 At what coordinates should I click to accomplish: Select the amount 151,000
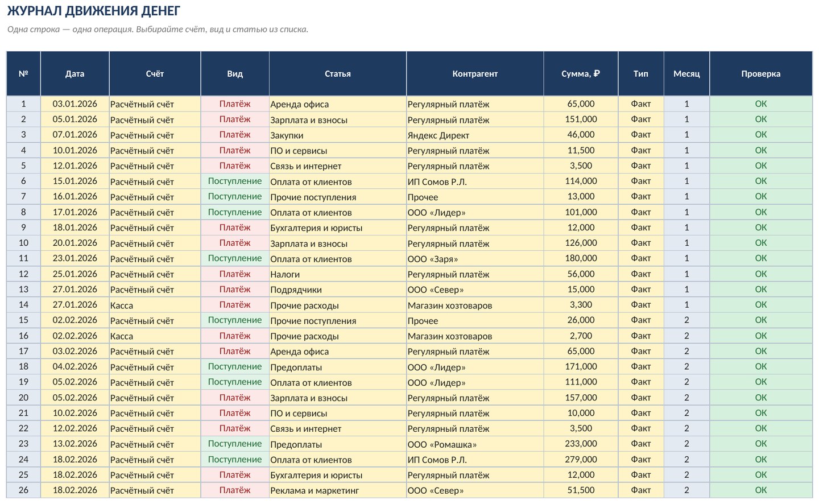coord(581,119)
